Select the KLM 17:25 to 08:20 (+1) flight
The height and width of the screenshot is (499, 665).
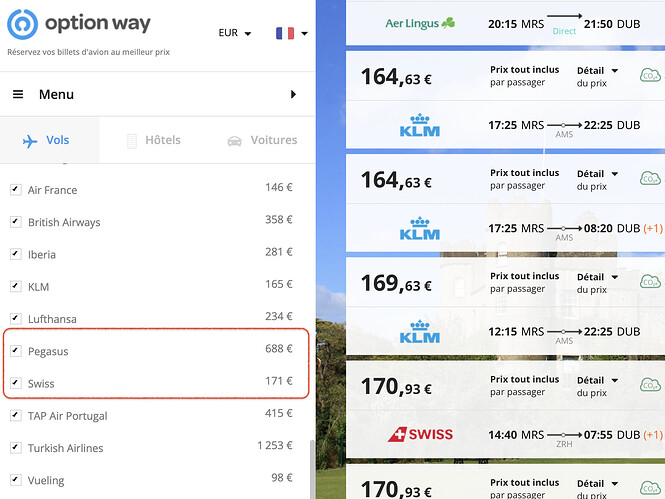(506, 229)
